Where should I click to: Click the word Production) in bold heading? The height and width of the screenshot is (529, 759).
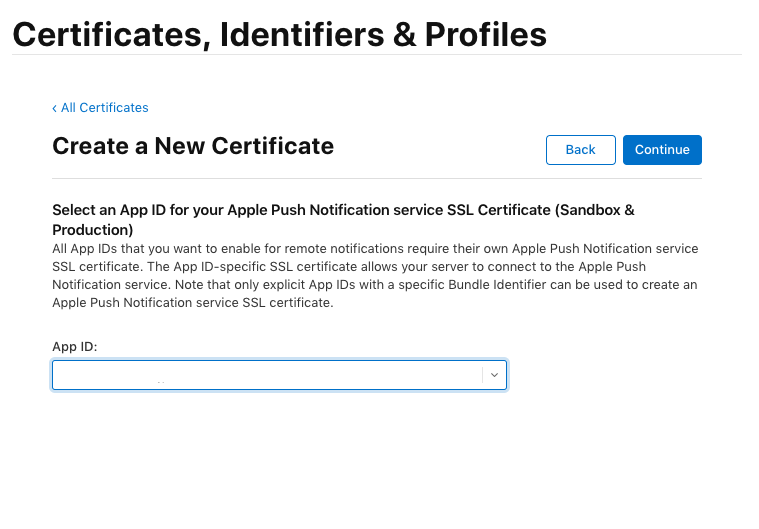pos(92,230)
